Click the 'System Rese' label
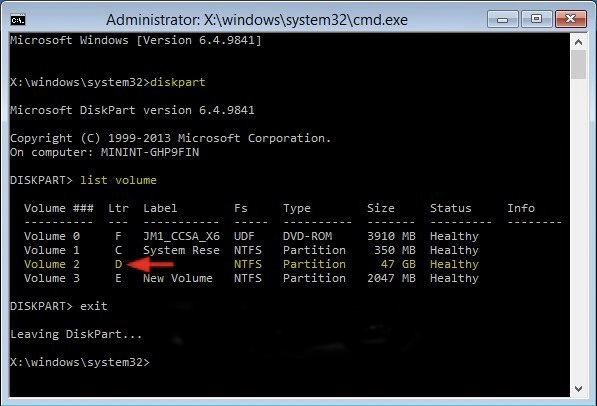This screenshot has height=406, width=597. coord(182,250)
